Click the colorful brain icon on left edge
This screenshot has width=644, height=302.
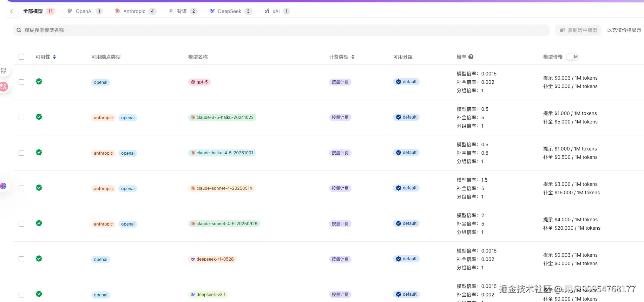(3, 186)
